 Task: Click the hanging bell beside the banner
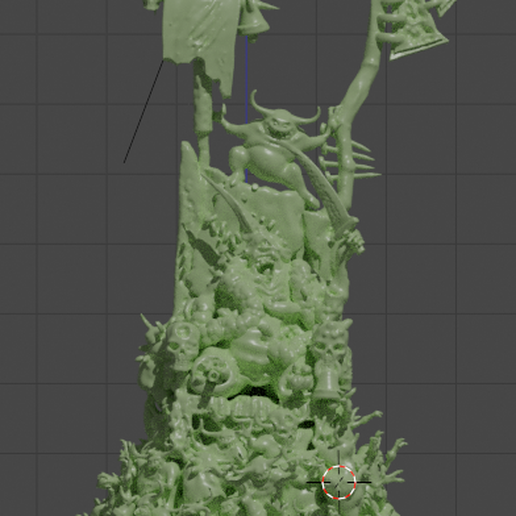tap(253, 21)
